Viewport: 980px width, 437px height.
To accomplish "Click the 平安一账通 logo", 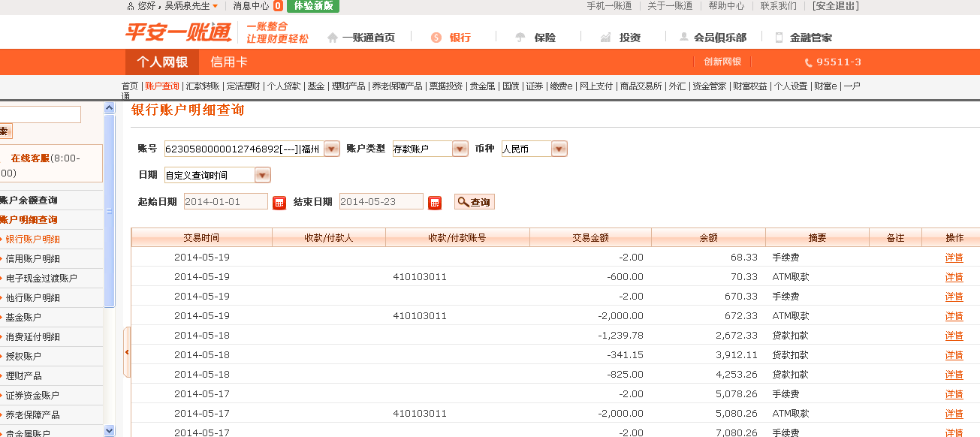I will point(178,33).
